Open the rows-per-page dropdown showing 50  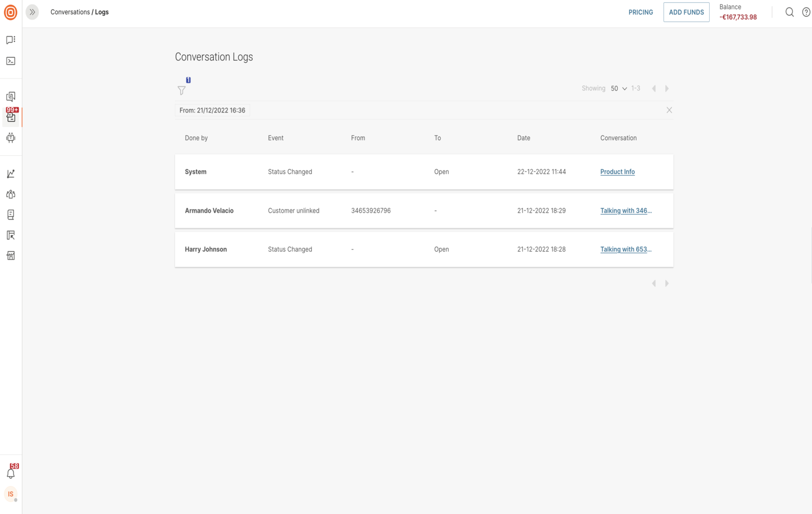[x=618, y=89]
